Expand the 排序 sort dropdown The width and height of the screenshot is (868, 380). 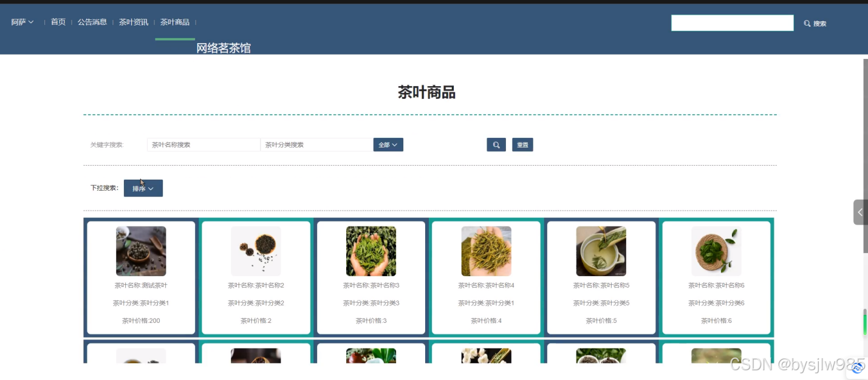(143, 188)
